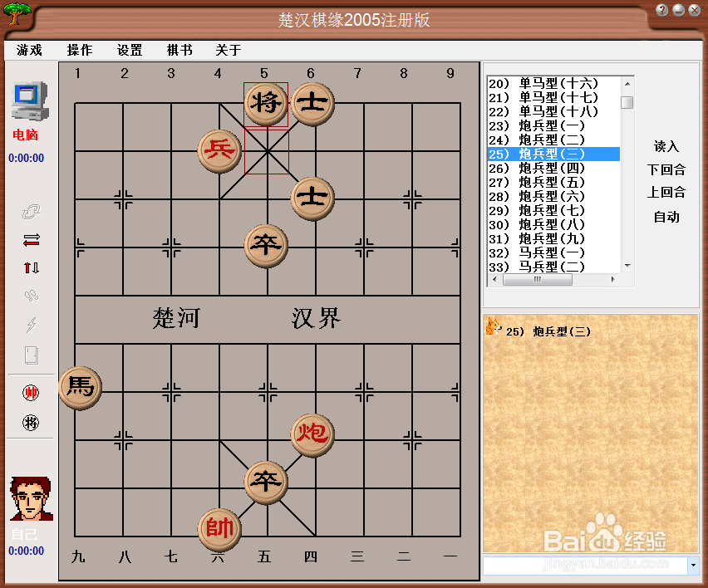Click the 上回合 button

pos(666,192)
